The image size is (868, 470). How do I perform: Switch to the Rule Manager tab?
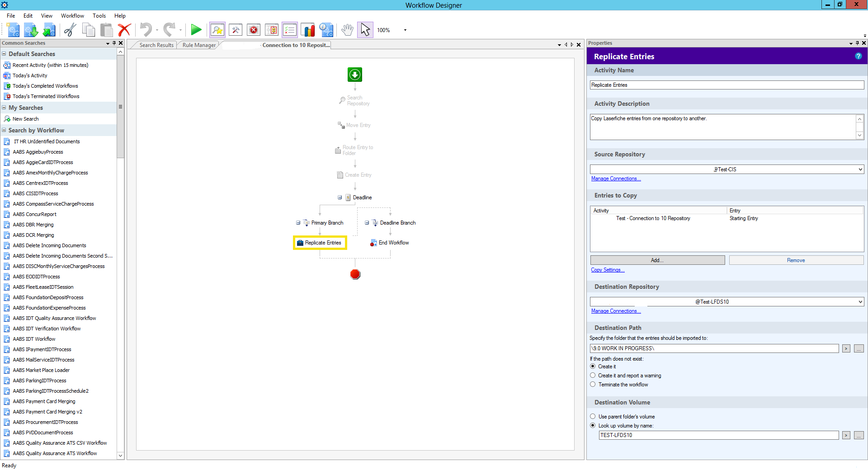199,45
